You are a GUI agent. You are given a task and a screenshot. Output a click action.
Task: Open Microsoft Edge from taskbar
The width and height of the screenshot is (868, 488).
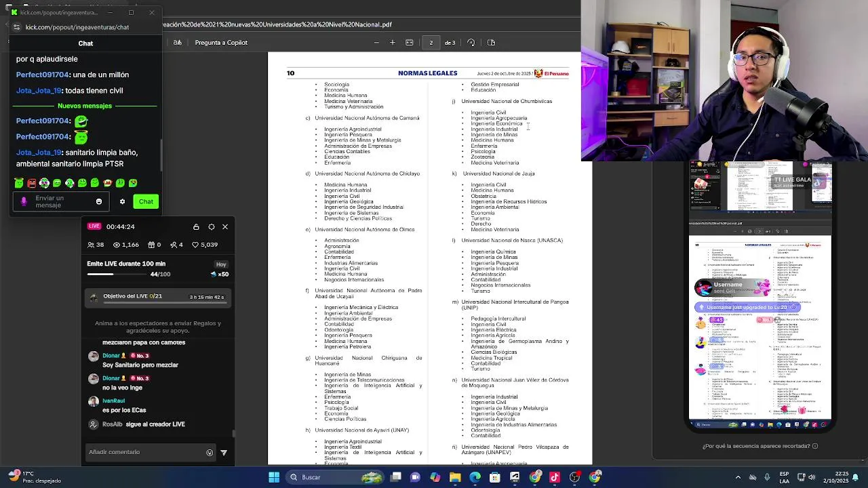pyautogui.click(x=475, y=477)
